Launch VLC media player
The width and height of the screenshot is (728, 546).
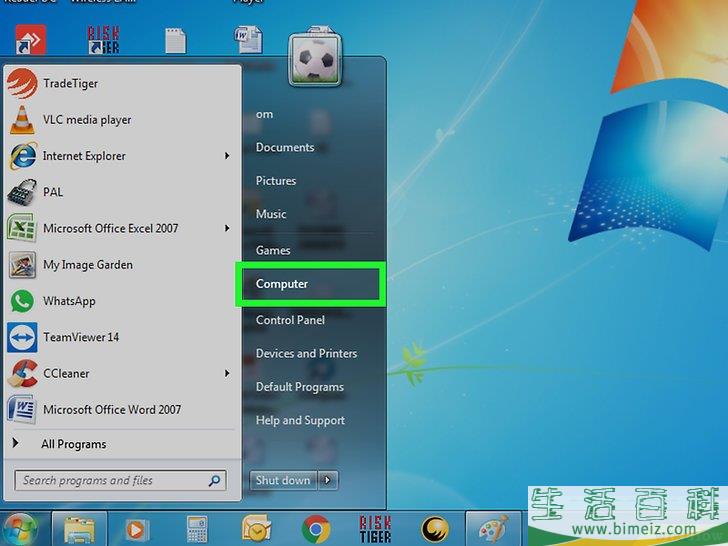coord(86,120)
